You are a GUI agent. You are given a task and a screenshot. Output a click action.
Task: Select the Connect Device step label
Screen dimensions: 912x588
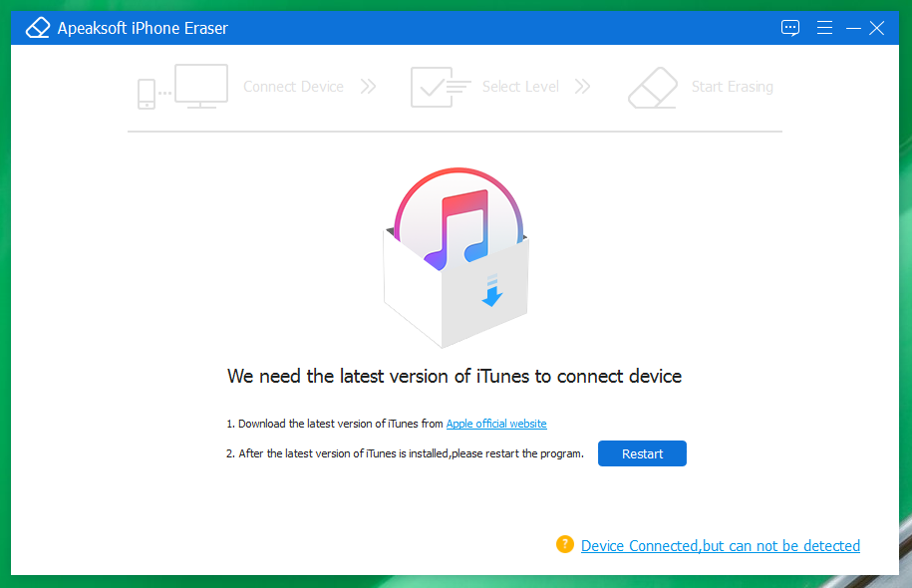(x=293, y=87)
